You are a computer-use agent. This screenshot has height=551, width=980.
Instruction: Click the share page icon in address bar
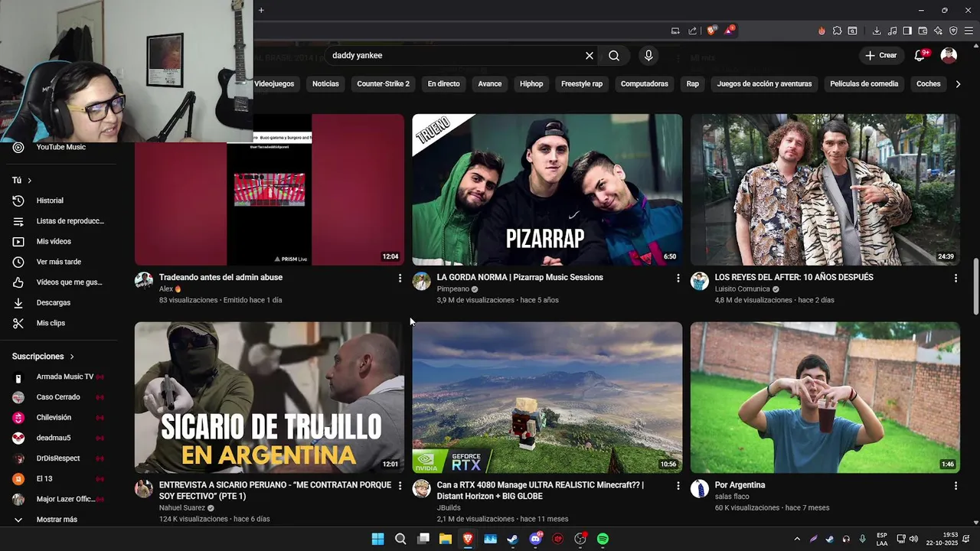[693, 31]
